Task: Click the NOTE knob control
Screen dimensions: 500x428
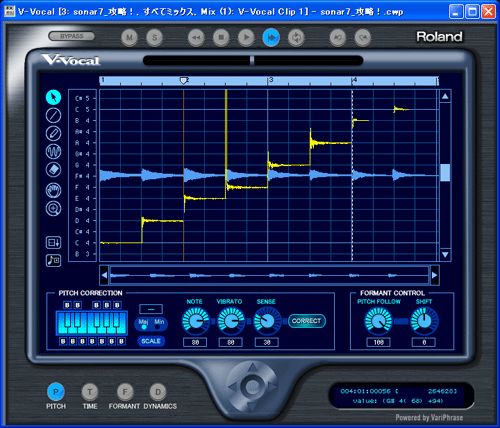Action: click(x=196, y=321)
